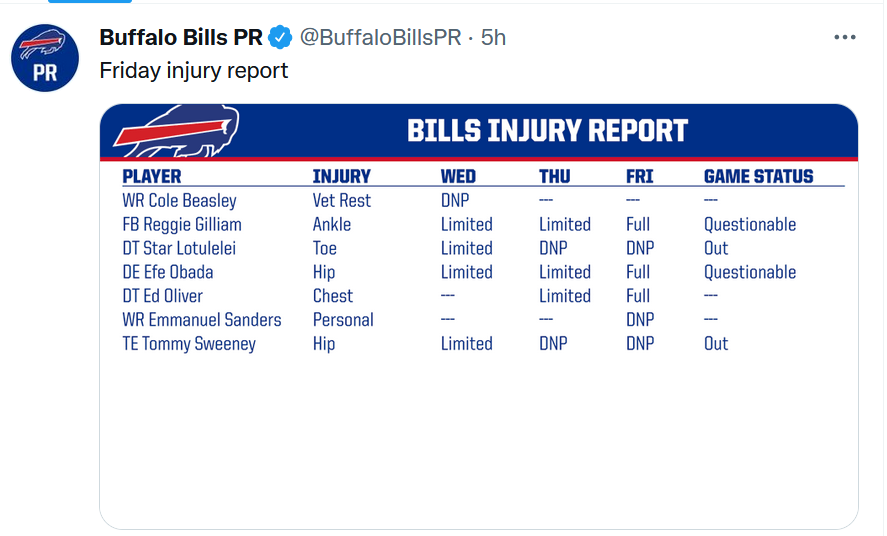Open the tweet's three-dot more menu

845,37
